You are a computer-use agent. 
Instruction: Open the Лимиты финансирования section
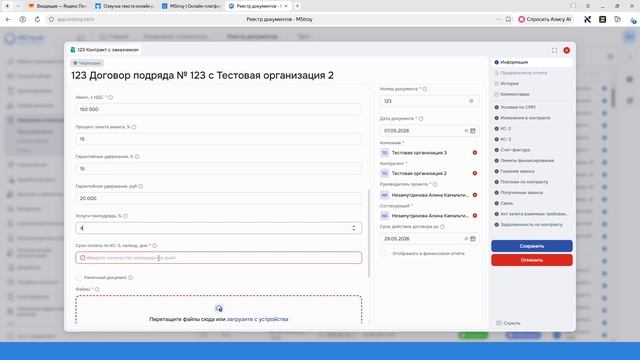[x=527, y=160]
